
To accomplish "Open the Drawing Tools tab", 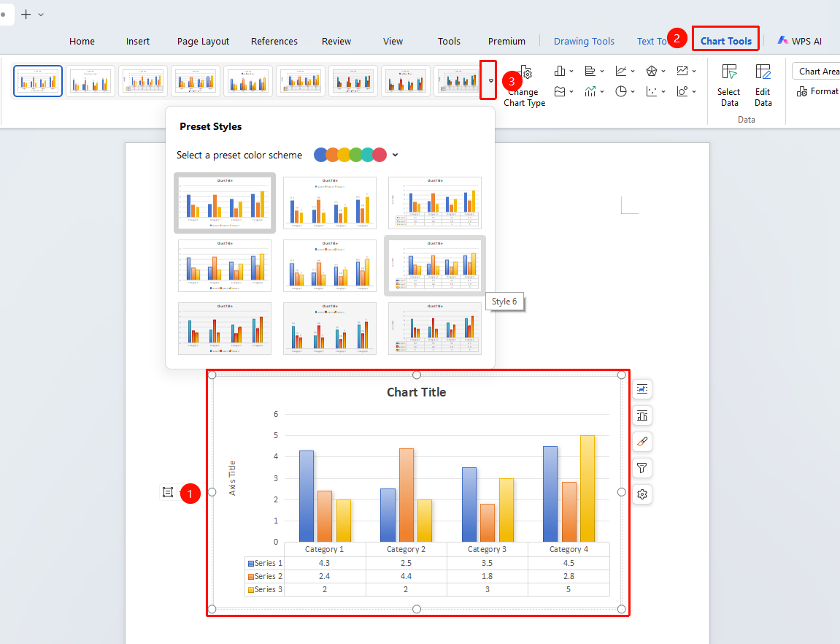I will pos(584,42).
